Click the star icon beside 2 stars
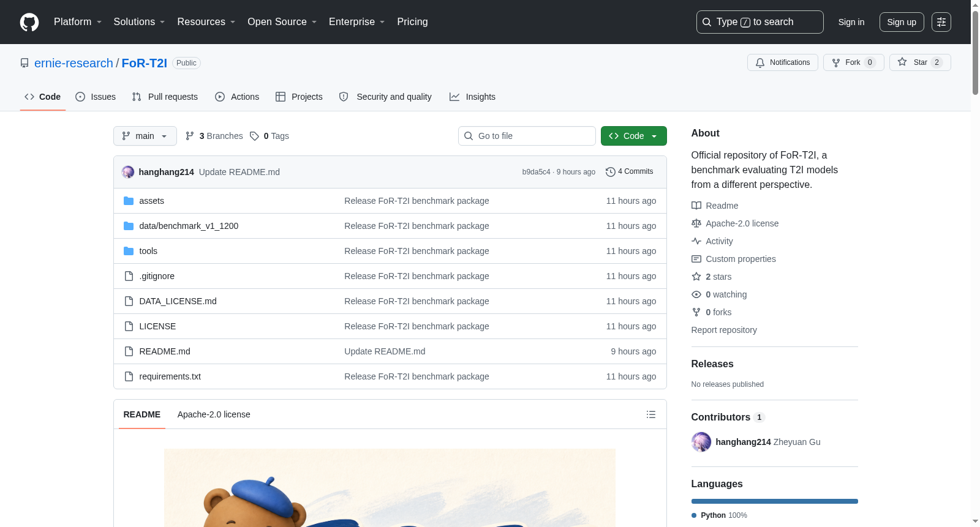 pos(696,277)
